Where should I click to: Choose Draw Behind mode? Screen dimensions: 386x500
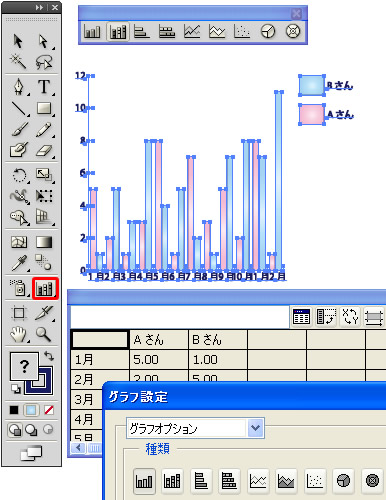(x=32, y=430)
